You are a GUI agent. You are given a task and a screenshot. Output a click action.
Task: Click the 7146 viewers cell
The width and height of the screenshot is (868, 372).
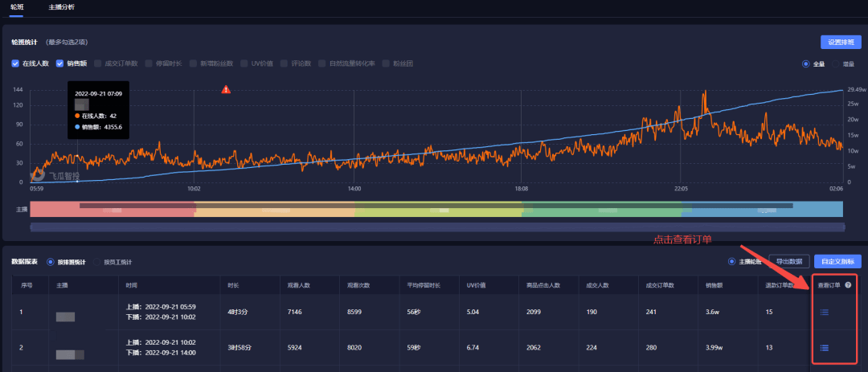[294, 313]
